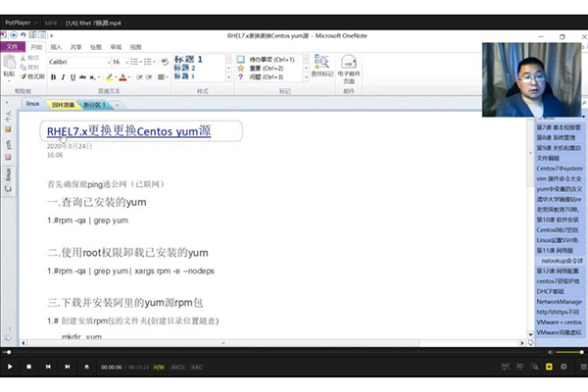588x392 pixels.
Task: Click the video seek bar
Action: click(x=273, y=352)
